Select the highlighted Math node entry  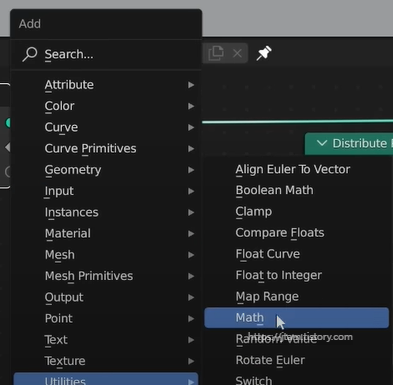(x=297, y=318)
